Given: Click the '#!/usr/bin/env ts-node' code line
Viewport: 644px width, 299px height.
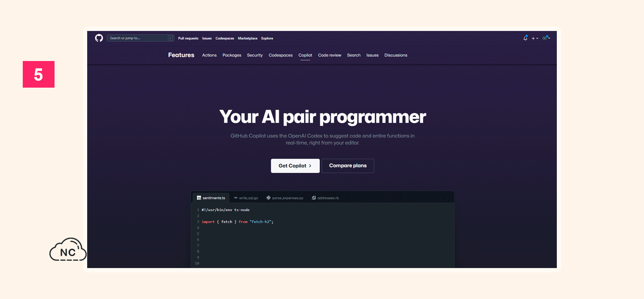Looking at the screenshot, I should pyautogui.click(x=225, y=210).
